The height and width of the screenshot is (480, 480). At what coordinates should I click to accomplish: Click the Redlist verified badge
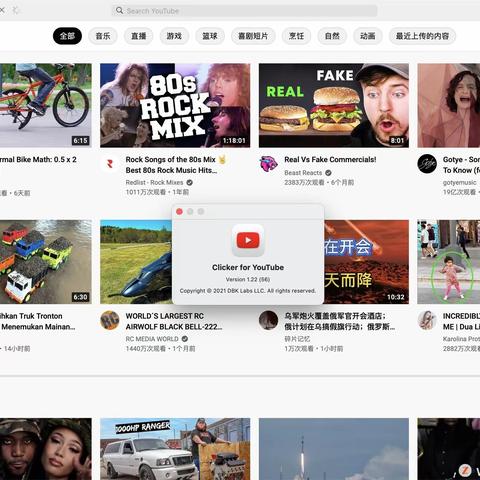[x=189, y=182]
